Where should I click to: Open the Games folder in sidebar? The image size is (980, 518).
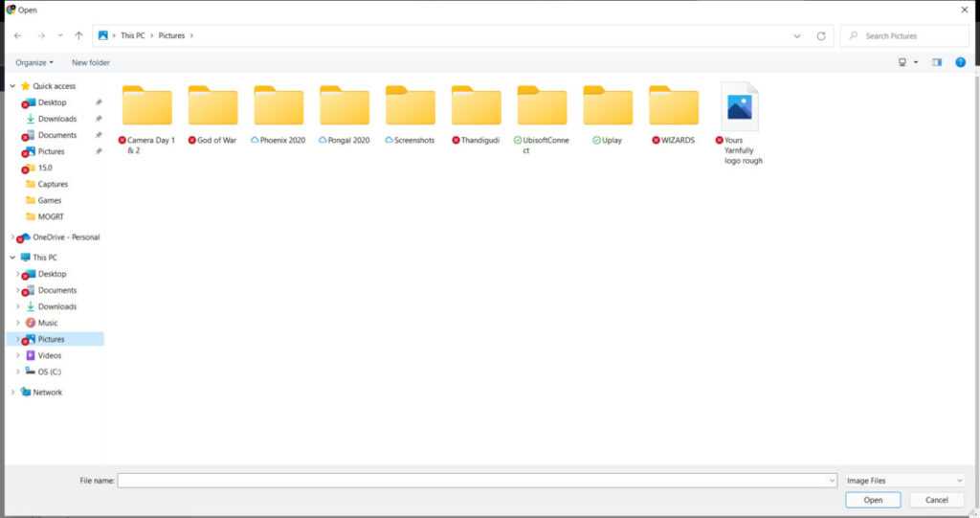50,200
